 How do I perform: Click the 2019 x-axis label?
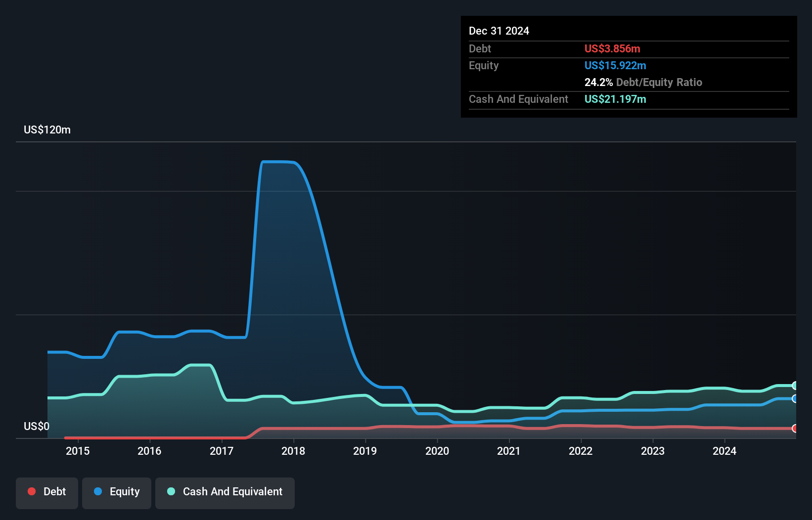(365, 451)
